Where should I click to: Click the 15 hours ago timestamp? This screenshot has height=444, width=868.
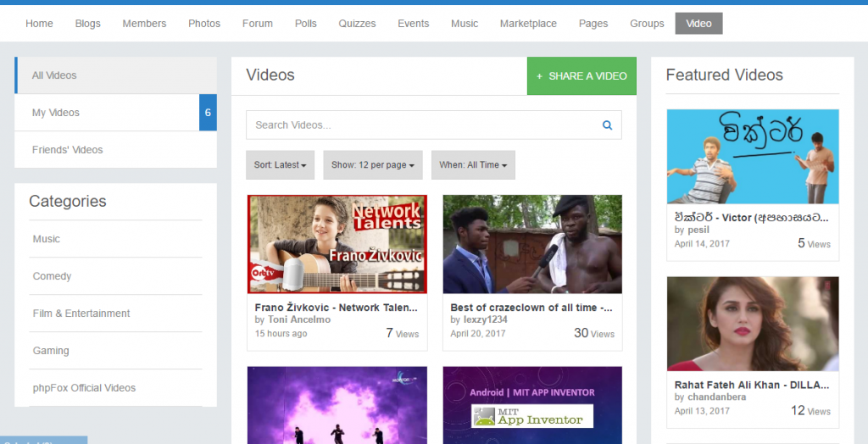pyautogui.click(x=281, y=333)
